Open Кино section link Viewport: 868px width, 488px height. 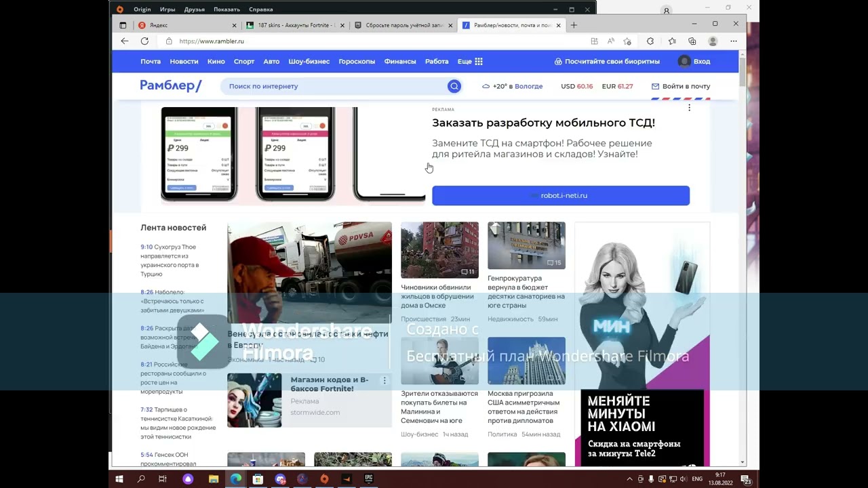216,62
